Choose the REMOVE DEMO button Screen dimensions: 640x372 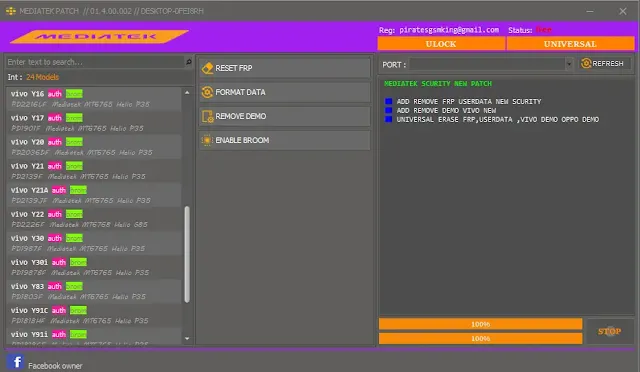pyautogui.click(x=285, y=116)
